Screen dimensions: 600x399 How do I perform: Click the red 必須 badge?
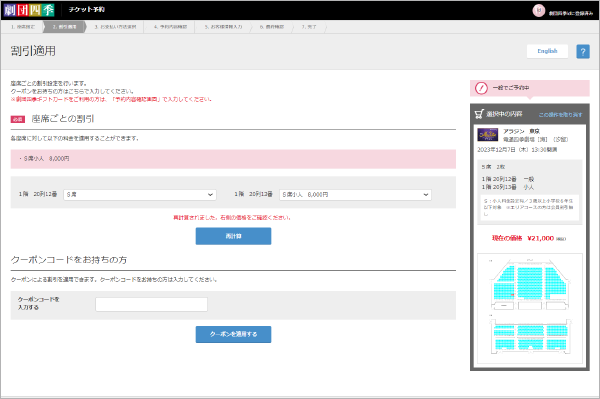(18, 119)
